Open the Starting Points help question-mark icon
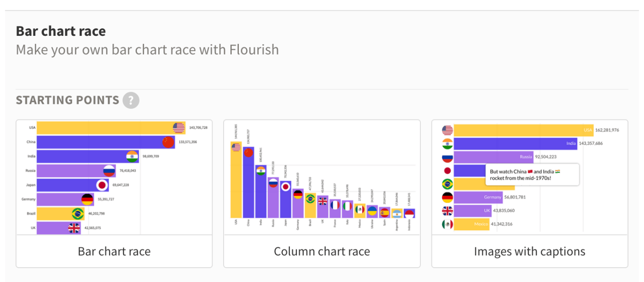 pyautogui.click(x=131, y=100)
